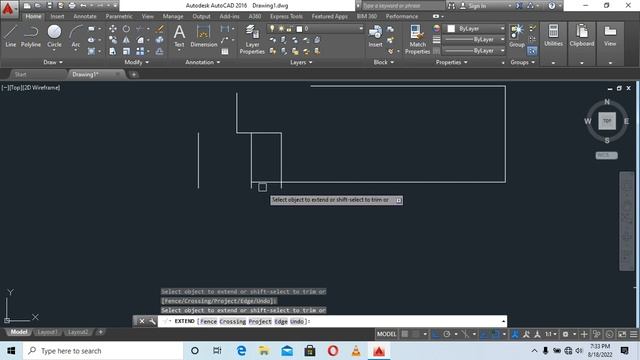
Task: Expand the Properties panel
Action: [x=451, y=62]
